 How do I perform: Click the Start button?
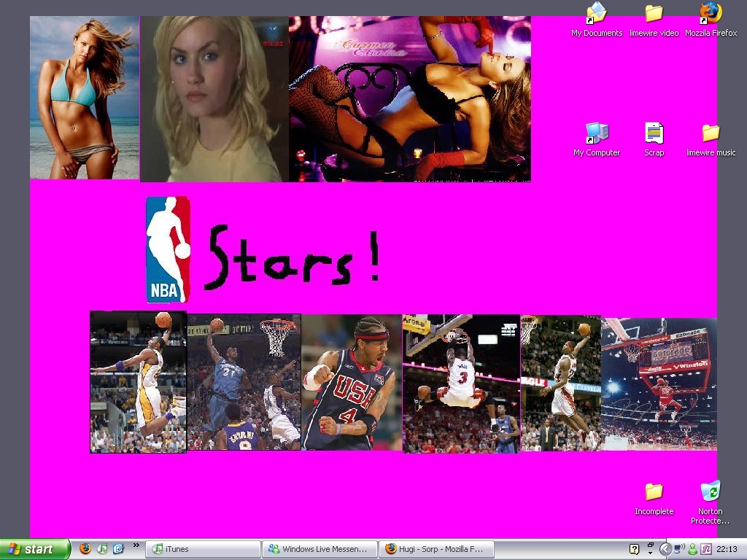[35, 549]
